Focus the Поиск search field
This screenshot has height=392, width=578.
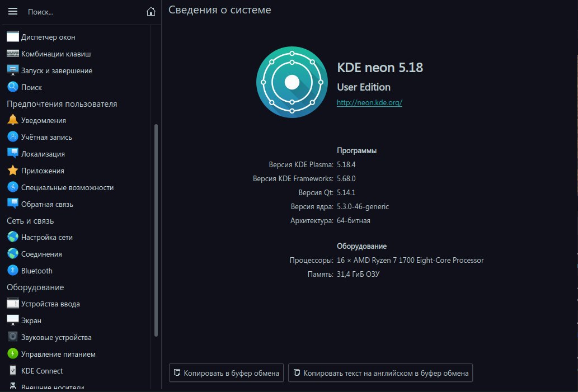(83, 12)
